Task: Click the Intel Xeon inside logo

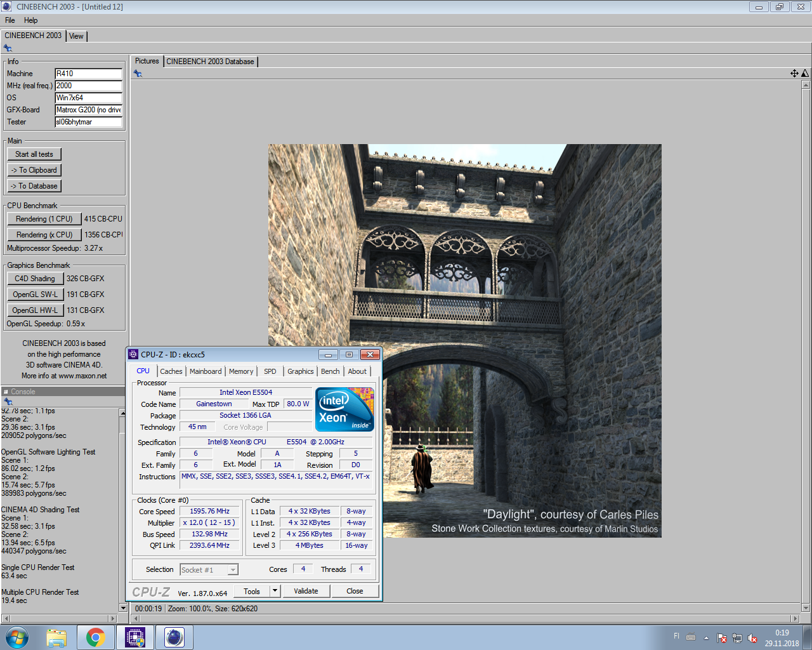Action: coord(344,409)
